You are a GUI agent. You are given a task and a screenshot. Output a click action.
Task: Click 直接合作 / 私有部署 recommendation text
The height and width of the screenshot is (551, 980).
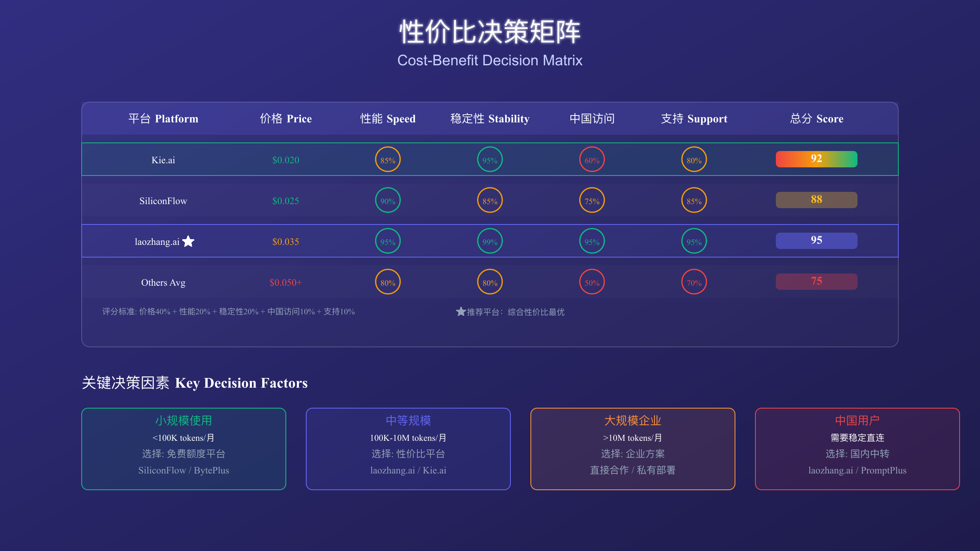633,470
